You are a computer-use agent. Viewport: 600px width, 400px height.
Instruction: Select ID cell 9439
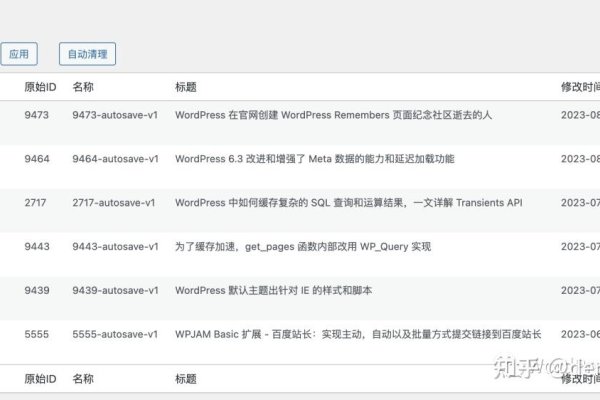(37, 291)
